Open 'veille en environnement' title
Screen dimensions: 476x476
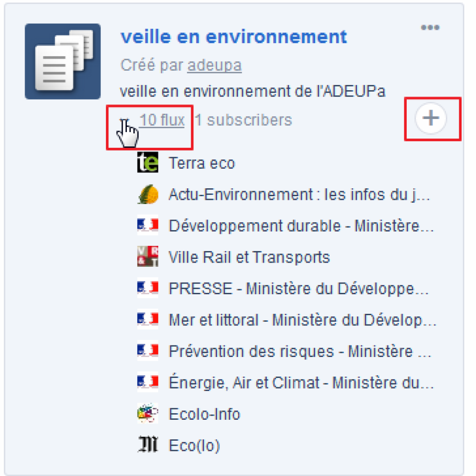(x=233, y=36)
